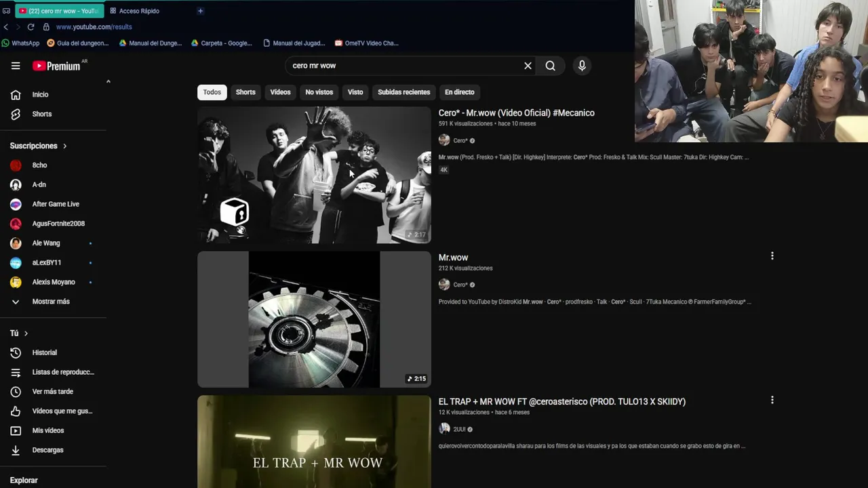Open 2UU! channel link
868x488 pixels.
(x=459, y=429)
